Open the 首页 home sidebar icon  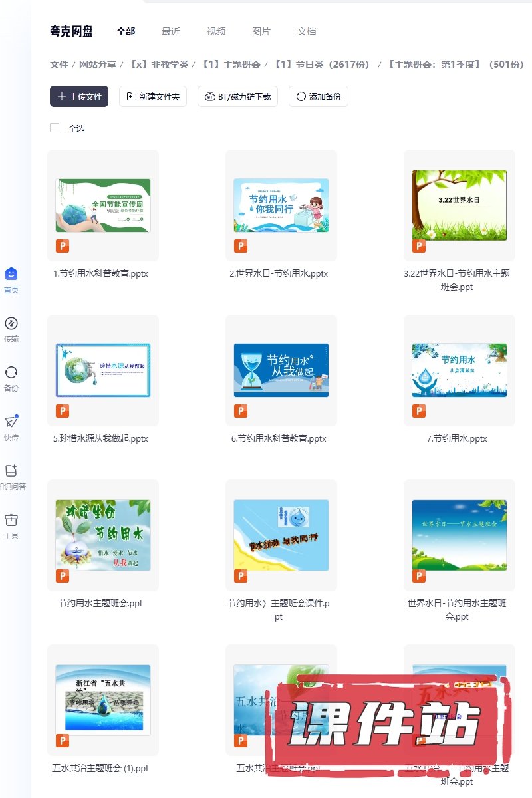point(11,274)
